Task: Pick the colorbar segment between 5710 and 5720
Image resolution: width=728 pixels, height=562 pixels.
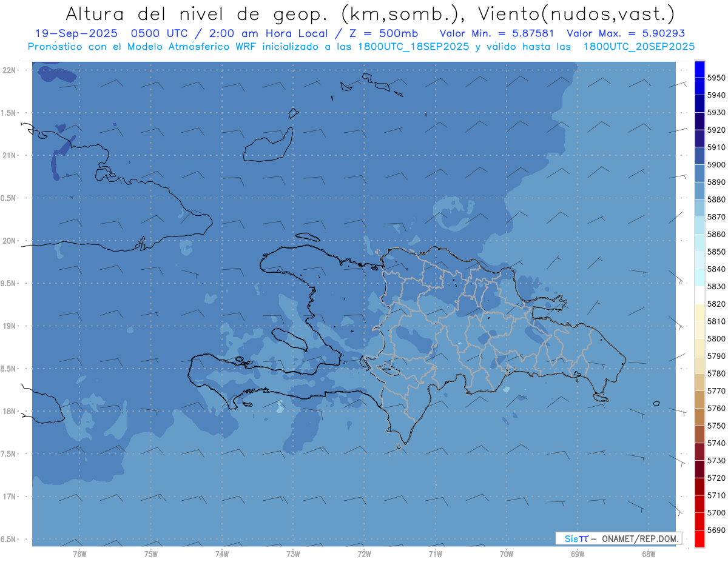Action: [699, 486]
